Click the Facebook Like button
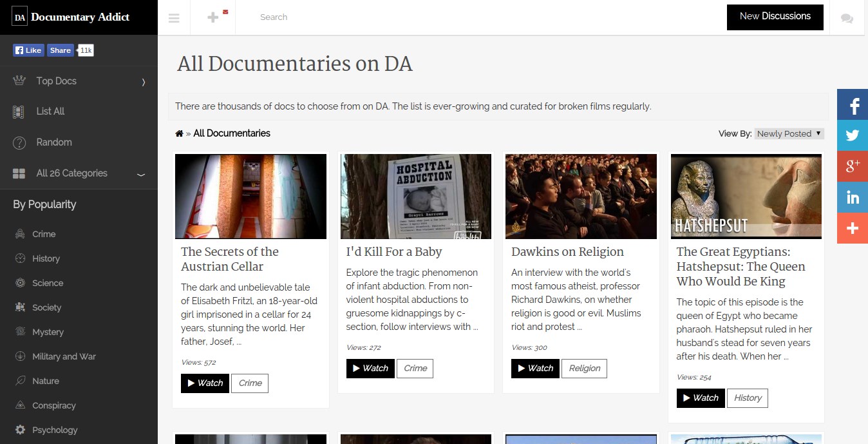The image size is (868, 444). pyautogui.click(x=28, y=50)
